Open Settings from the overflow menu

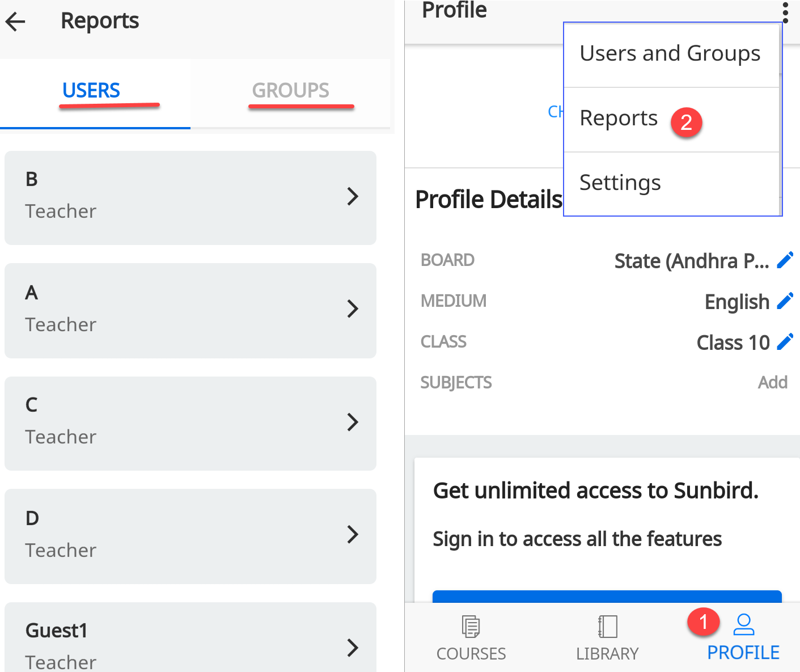(620, 183)
